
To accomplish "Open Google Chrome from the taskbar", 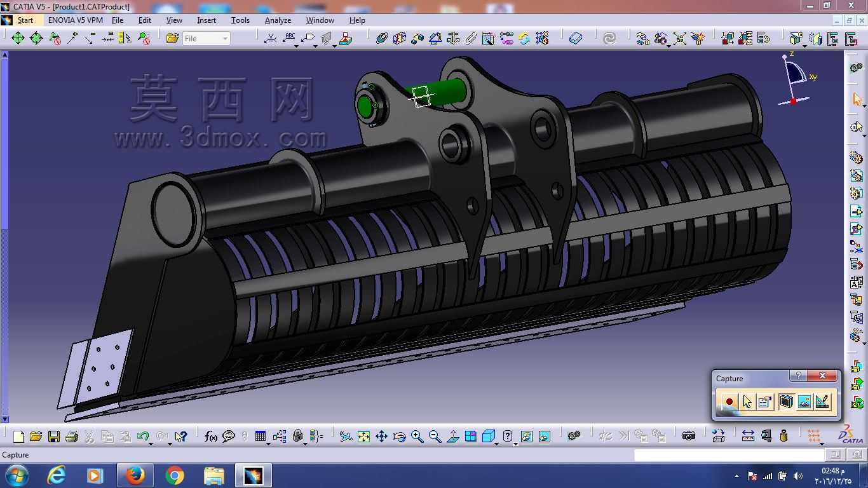I will (x=174, y=475).
